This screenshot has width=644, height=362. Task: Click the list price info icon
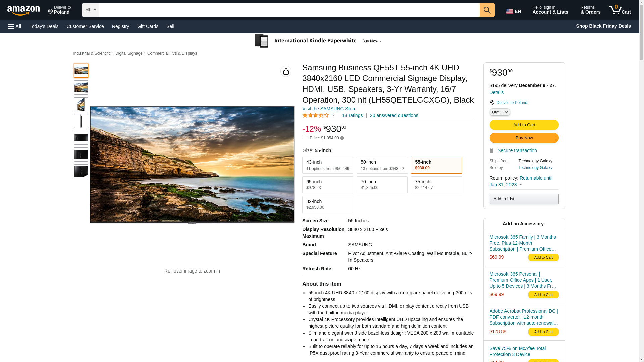click(x=342, y=138)
